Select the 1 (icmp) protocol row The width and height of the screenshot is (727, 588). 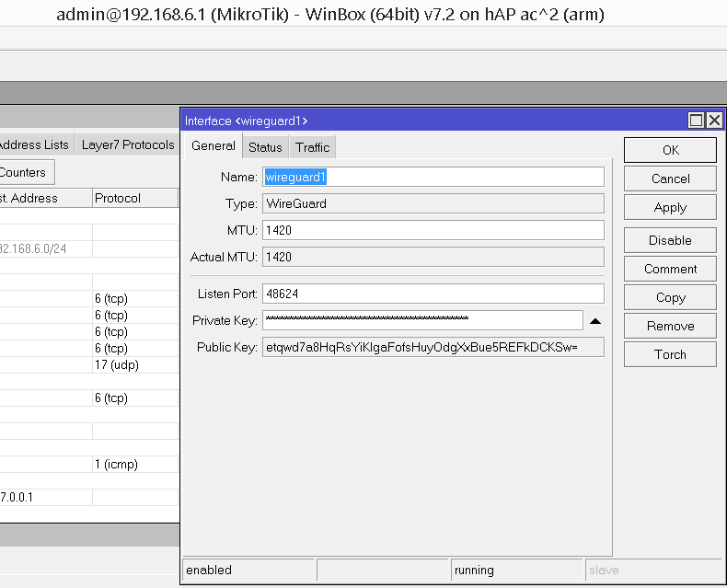(89, 464)
